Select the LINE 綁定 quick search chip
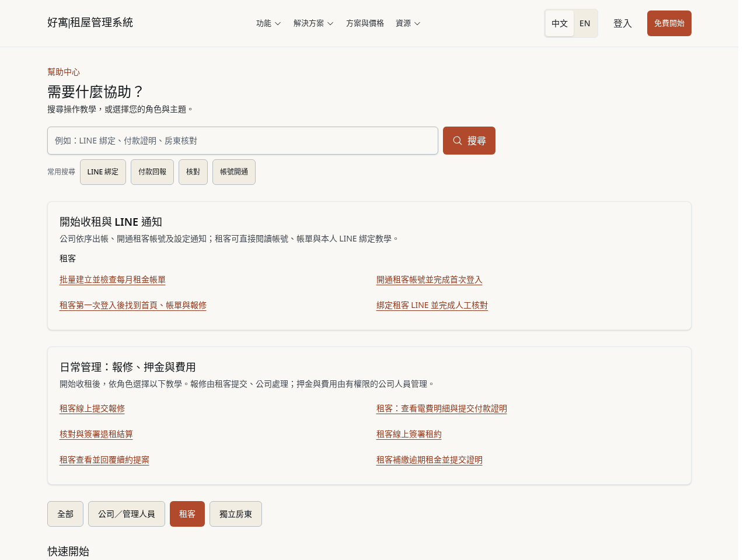The image size is (747, 560). click(x=103, y=172)
